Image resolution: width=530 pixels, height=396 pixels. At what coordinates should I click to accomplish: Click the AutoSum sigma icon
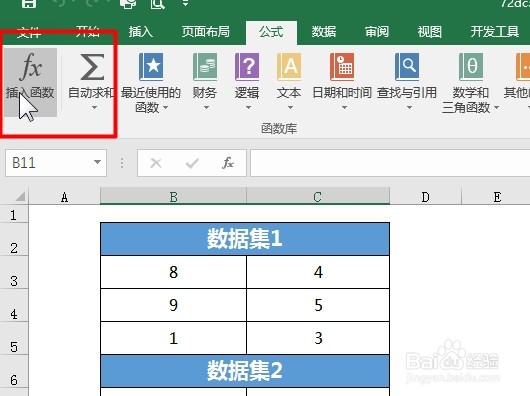click(x=92, y=67)
